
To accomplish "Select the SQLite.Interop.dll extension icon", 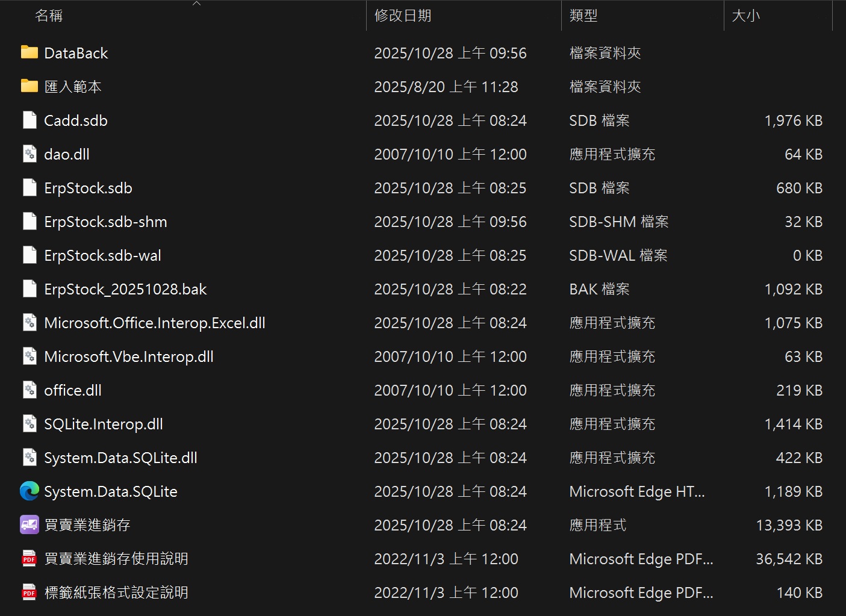I will tap(30, 423).
